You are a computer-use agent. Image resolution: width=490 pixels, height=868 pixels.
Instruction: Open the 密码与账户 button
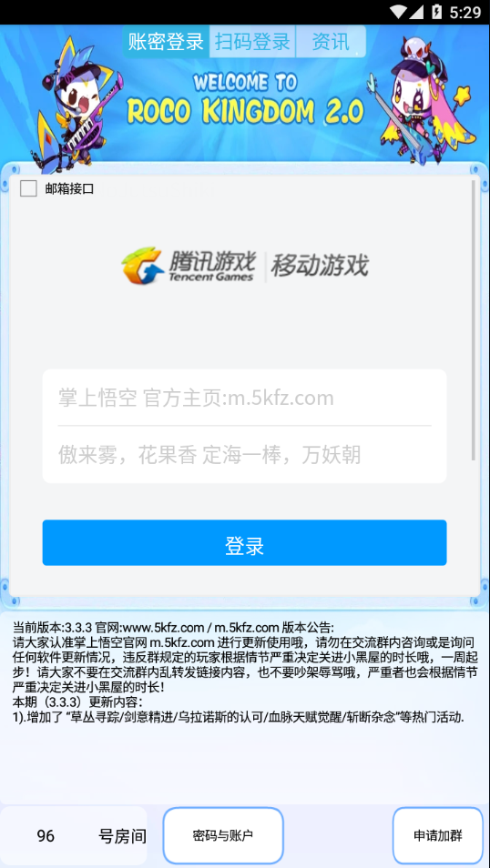(x=223, y=835)
